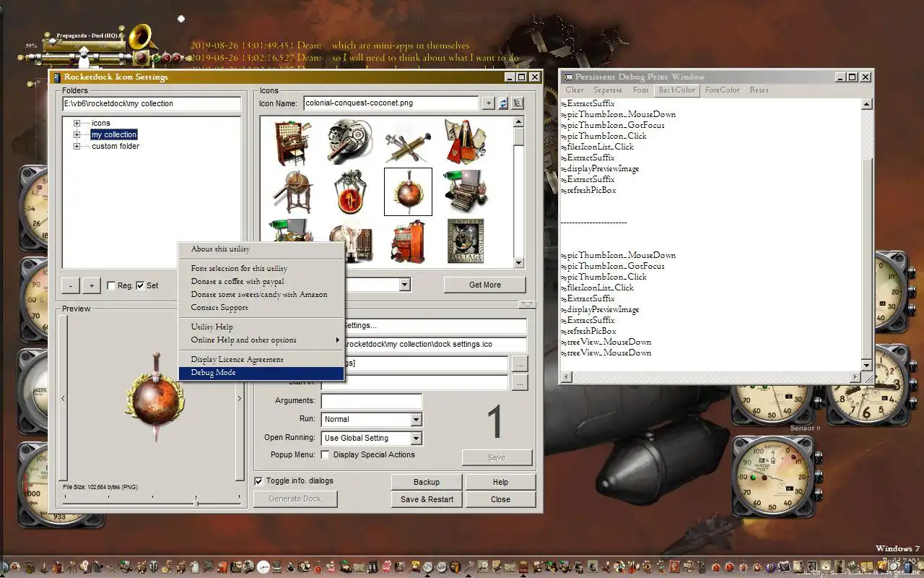924x578 pixels.
Task: Expand the my collection tree node
Action: point(77,134)
